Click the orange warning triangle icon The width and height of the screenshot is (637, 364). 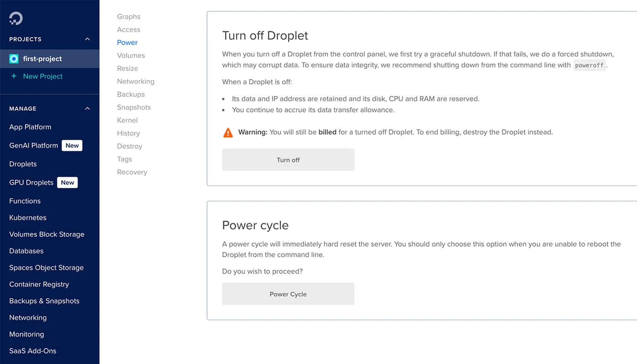click(228, 132)
